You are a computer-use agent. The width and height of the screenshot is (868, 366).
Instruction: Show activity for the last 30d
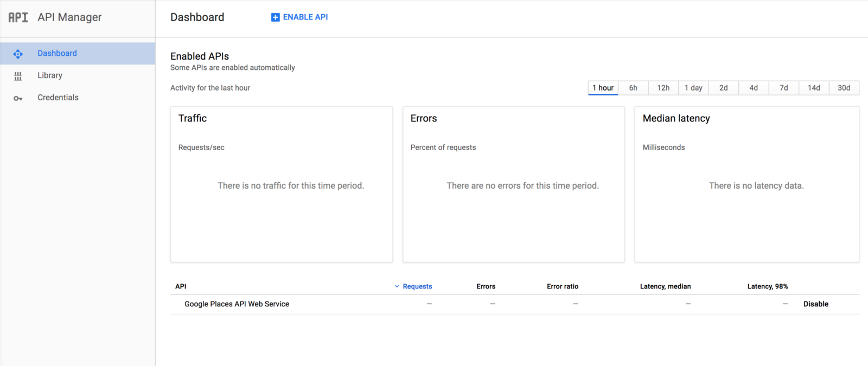click(x=844, y=88)
